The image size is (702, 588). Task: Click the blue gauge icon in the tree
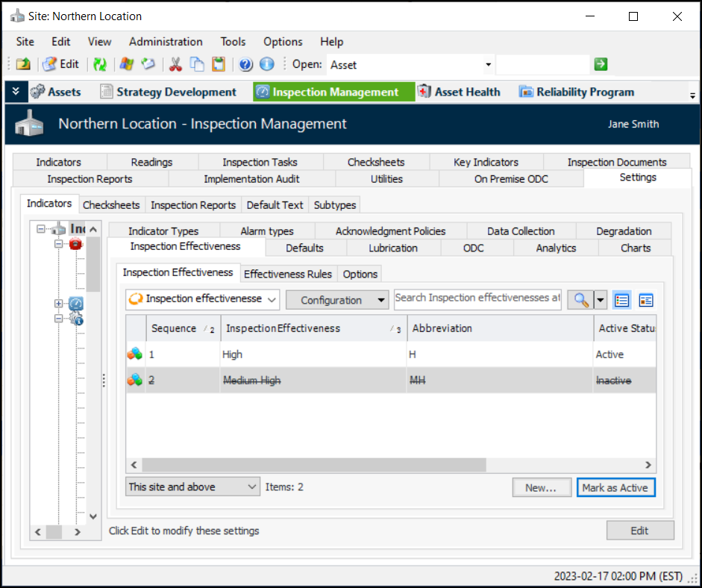point(76,304)
